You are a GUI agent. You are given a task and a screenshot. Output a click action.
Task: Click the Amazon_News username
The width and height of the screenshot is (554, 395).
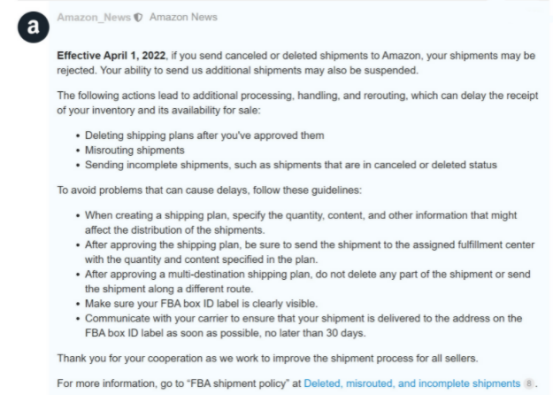tap(94, 17)
